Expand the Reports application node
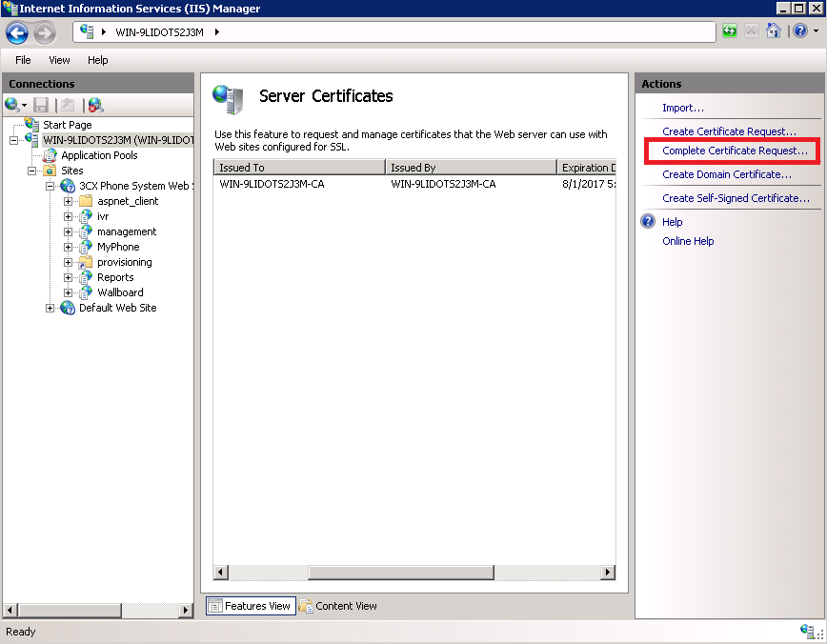 tap(68, 278)
